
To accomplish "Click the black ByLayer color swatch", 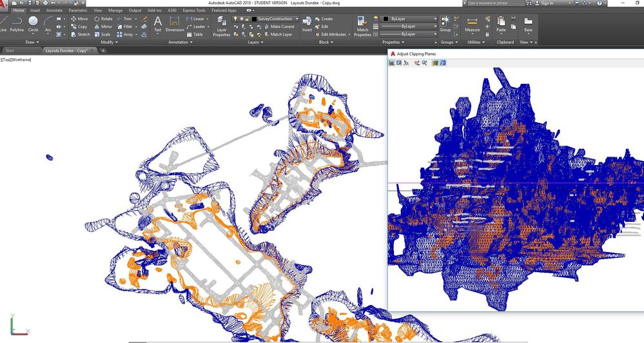I will 385,19.
